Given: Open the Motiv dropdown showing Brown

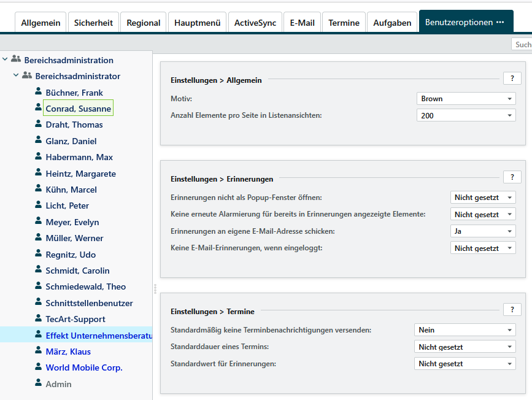Looking at the screenshot, I should pyautogui.click(x=466, y=99).
